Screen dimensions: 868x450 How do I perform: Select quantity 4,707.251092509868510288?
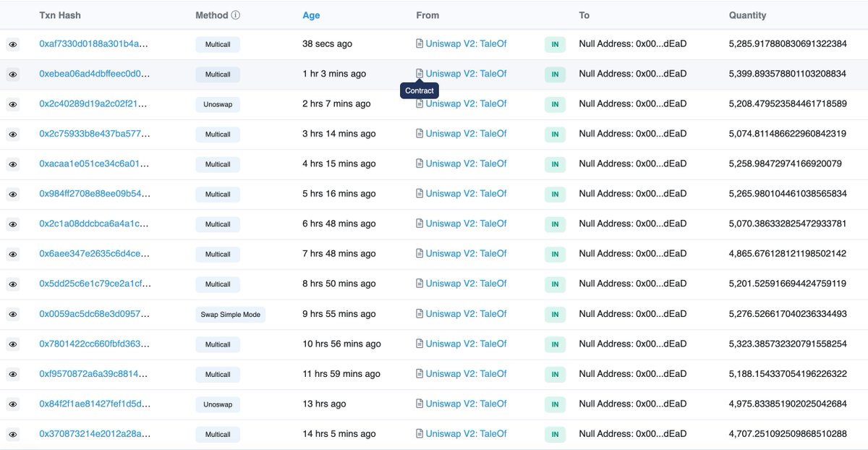(x=788, y=434)
